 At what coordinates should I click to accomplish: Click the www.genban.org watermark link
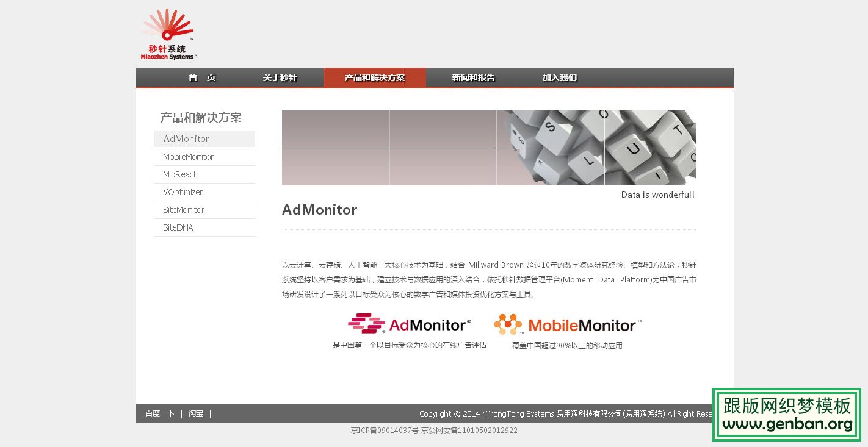coord(787,425)
